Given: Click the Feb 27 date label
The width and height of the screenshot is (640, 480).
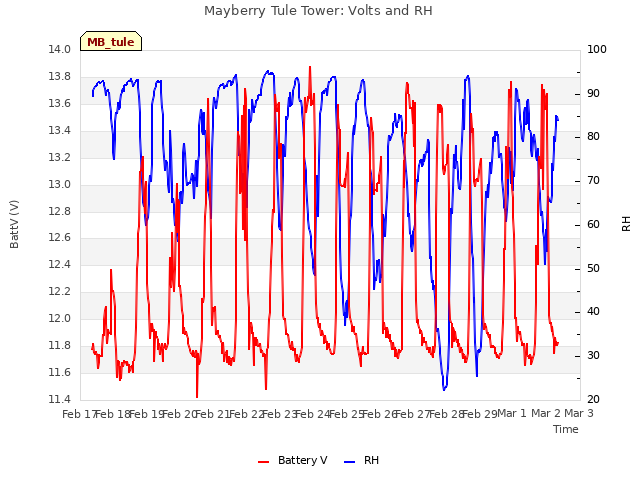Looking at the screenshot, I should [413, 414].
